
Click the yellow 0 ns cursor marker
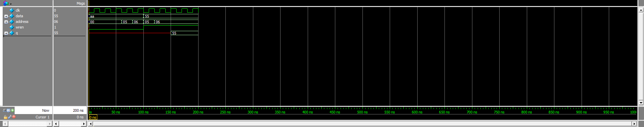[93, 117]
